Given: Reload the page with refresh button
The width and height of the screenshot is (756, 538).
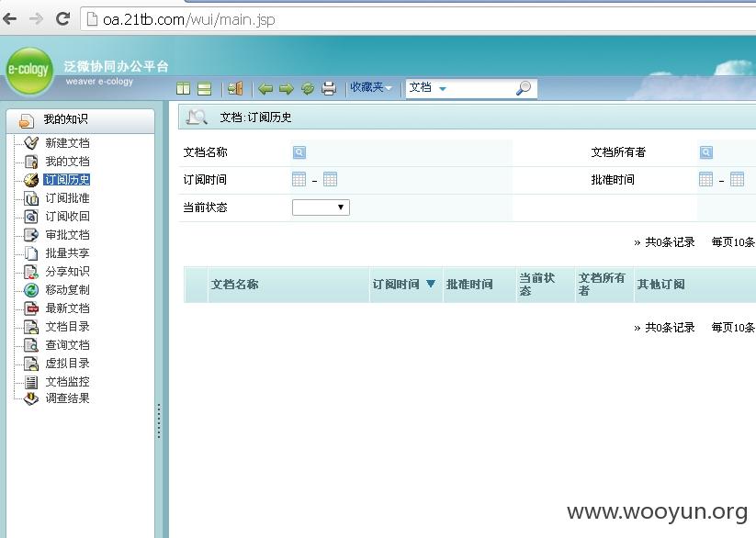Looking at the screenshot, I should click(x=62, y=19).
